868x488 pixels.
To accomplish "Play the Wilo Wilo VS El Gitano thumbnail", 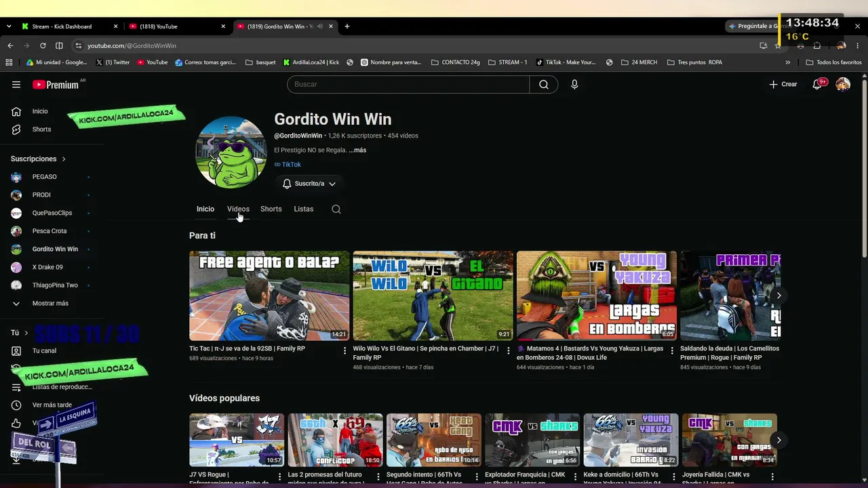I will click(x=433, y=296).
